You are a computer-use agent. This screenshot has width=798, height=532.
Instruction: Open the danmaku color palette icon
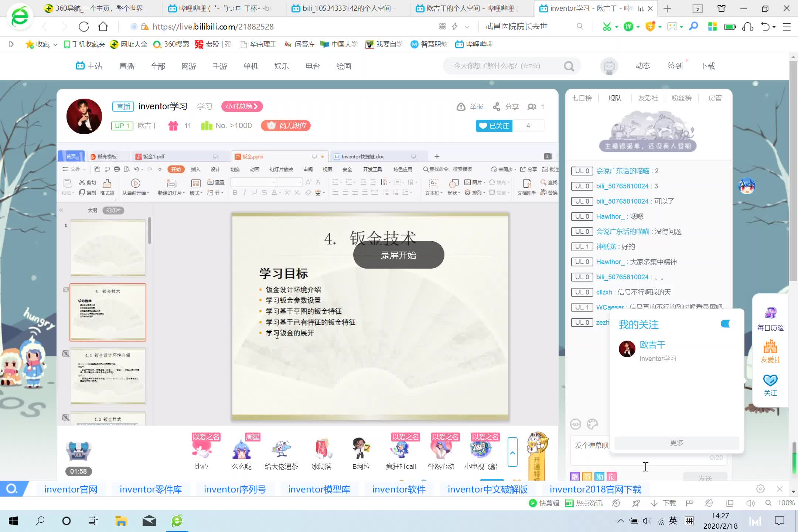pos(592,424)
